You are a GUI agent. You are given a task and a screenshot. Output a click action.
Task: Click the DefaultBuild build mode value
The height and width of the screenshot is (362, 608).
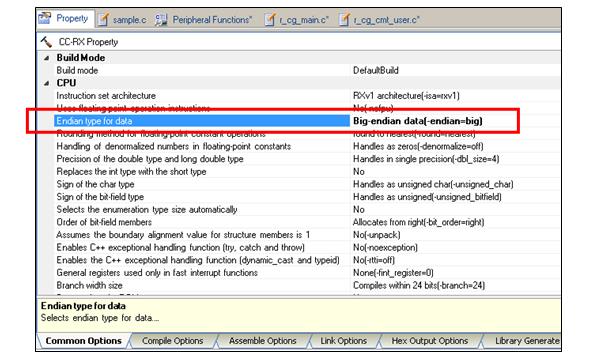[375, 71]
